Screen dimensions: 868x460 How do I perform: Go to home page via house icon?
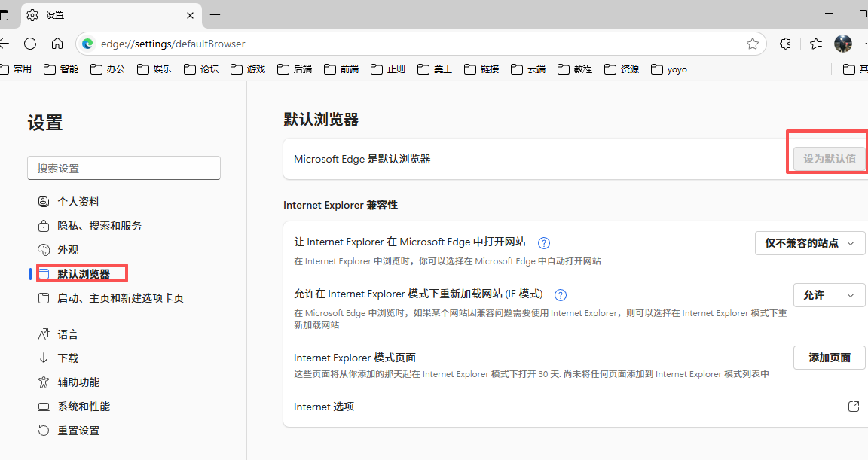point(57,44)
